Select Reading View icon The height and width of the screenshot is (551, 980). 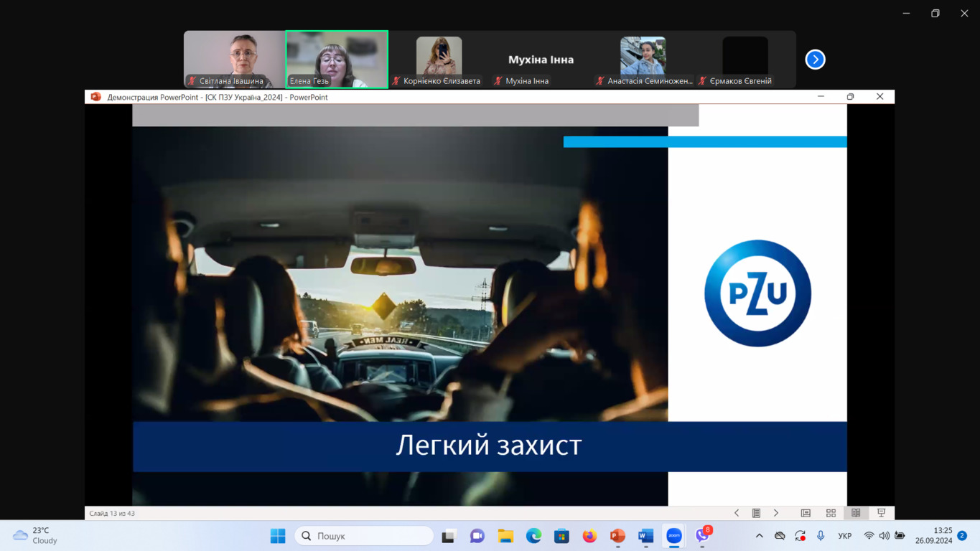856,513
